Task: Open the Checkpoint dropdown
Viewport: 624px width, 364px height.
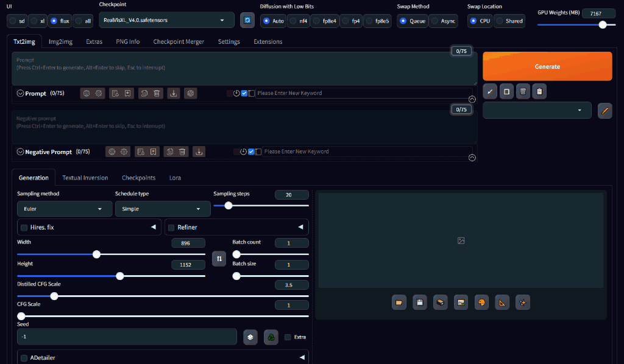Action: point(166,20)
